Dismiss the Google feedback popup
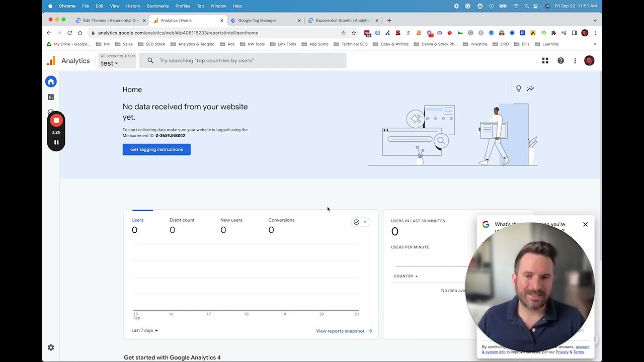 (x=585, y=224)
